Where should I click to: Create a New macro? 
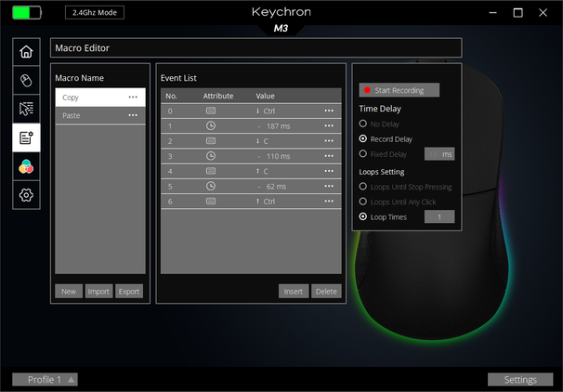click(69, 291)
